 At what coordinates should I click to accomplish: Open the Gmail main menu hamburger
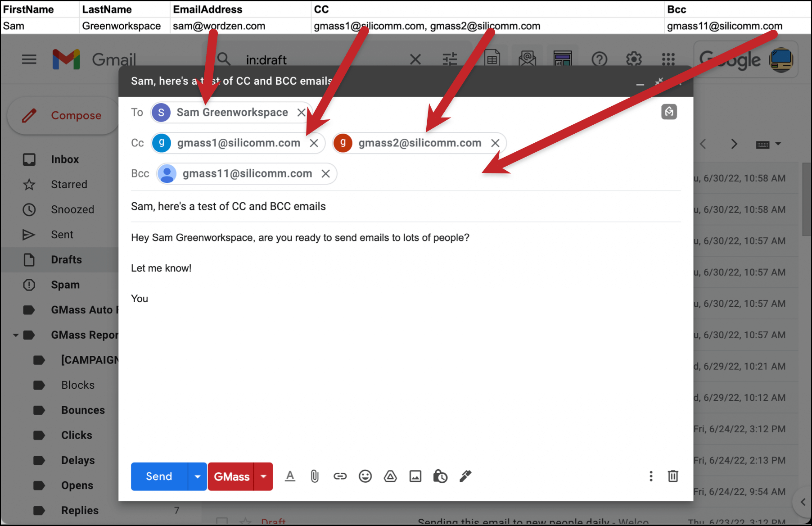pyautogui.click(x=29, y=59)
